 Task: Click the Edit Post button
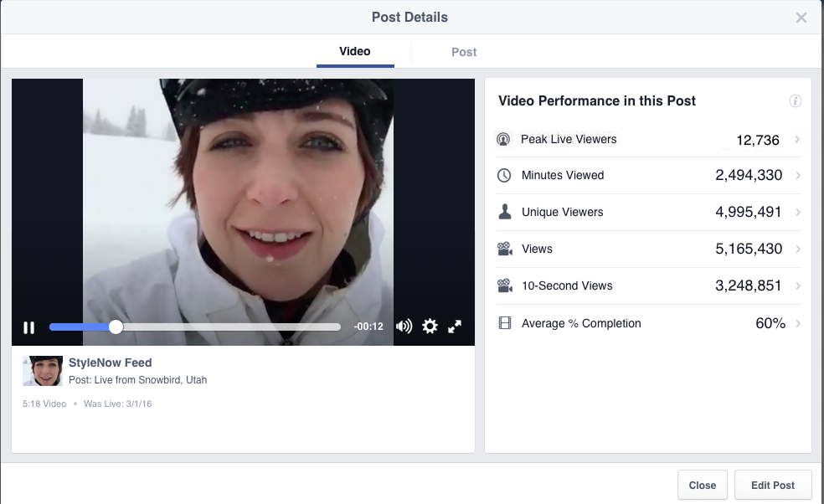tap(772, 485)
